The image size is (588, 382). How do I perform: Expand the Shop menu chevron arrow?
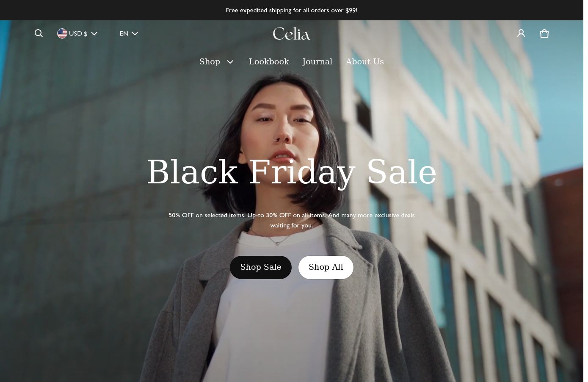click(x=230, y=62)
